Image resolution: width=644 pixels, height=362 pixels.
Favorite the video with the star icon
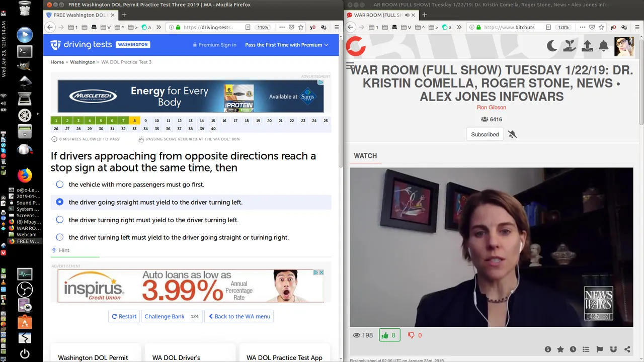pos(560,349)
